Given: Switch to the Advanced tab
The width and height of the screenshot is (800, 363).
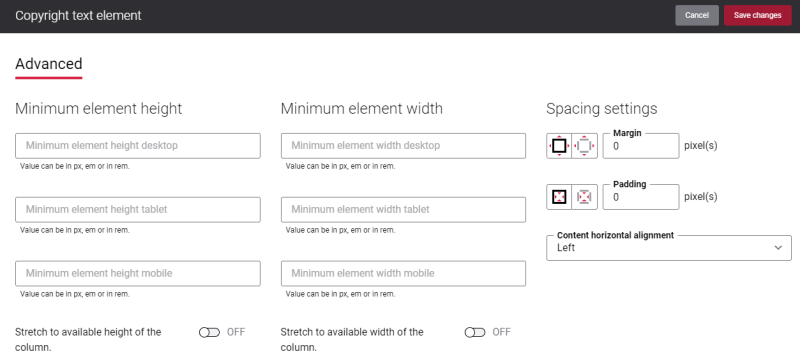Looking at the screenshot, I should [48, 64].
